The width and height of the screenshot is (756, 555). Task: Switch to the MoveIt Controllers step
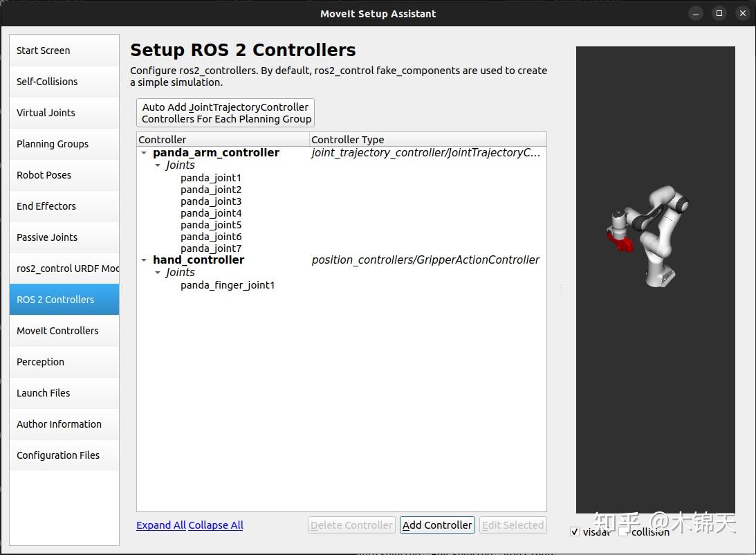click(x=57, y=330)
